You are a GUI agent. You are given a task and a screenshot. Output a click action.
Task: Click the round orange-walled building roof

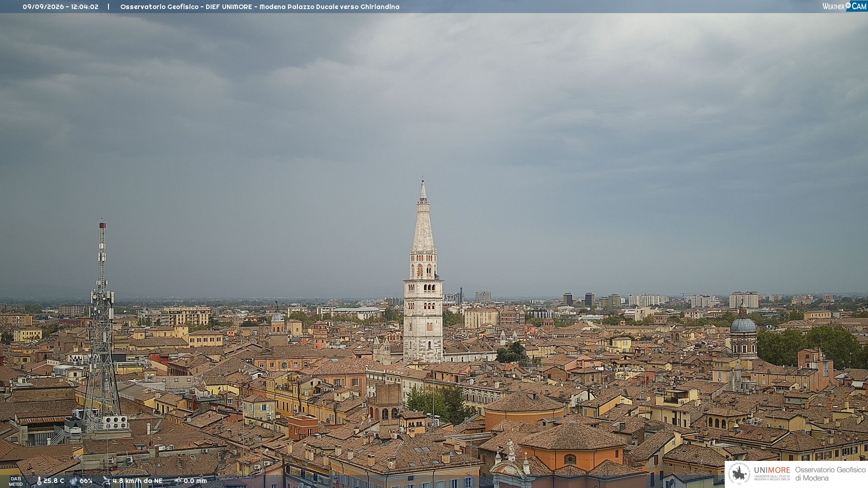click(524, 402)
